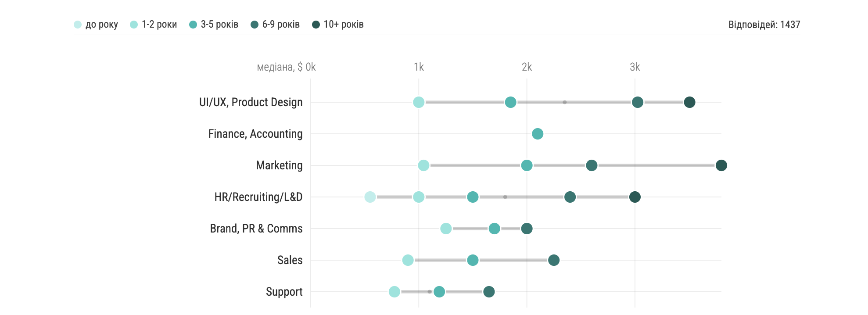Select the lightest dot in HR/Recruiting/L&D row
Viewport: 868px width, 315px height.
(370, 197)
